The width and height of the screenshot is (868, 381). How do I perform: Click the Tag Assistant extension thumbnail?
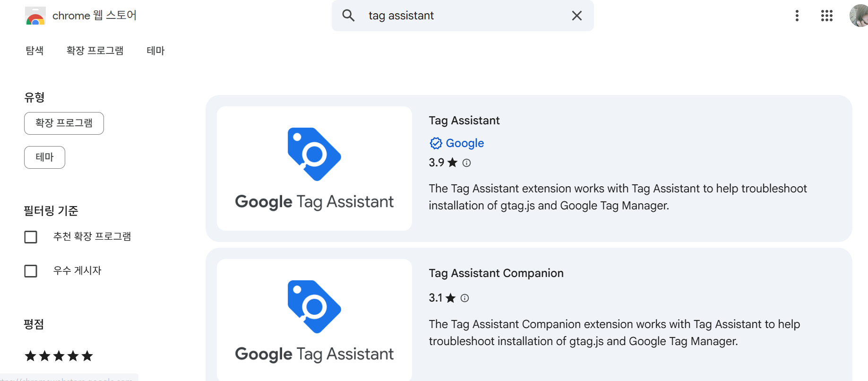click(314, 168)
